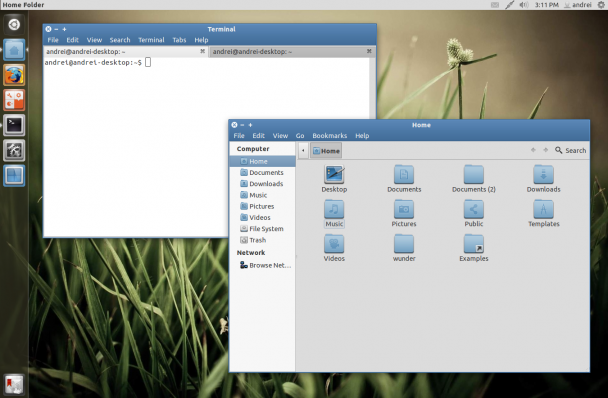Open the Public folder icon

click(x=473, y=213)
